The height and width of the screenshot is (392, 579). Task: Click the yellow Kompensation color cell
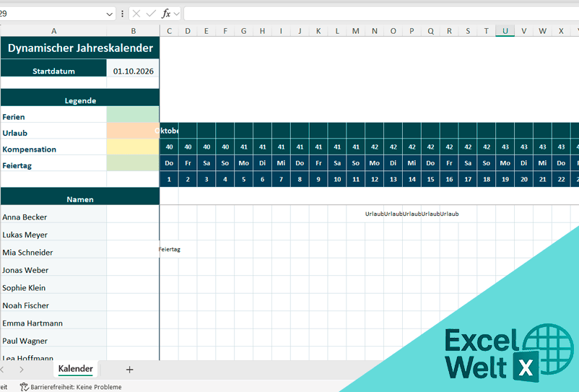133,147
